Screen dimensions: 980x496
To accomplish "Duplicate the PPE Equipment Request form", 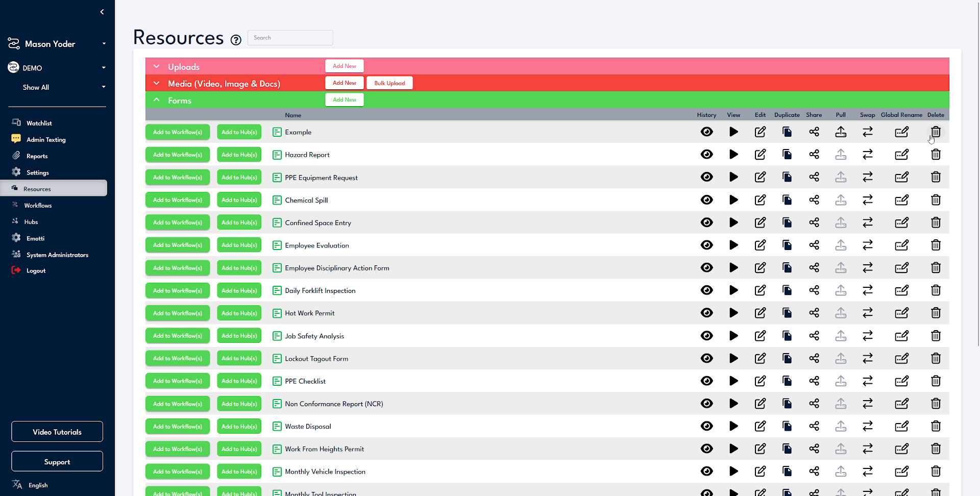I will 787,177.
